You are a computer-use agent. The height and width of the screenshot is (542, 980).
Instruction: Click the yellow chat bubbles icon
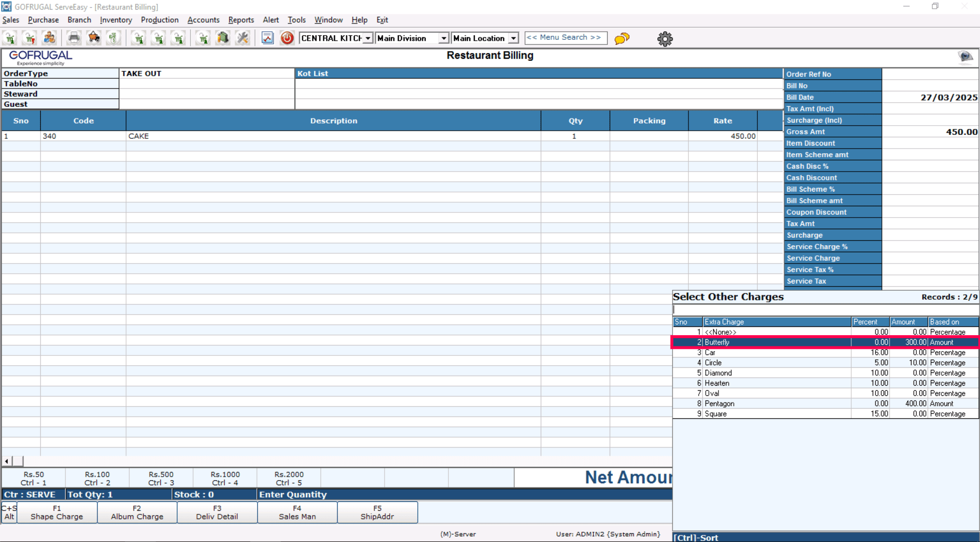(x=622, y=39)
